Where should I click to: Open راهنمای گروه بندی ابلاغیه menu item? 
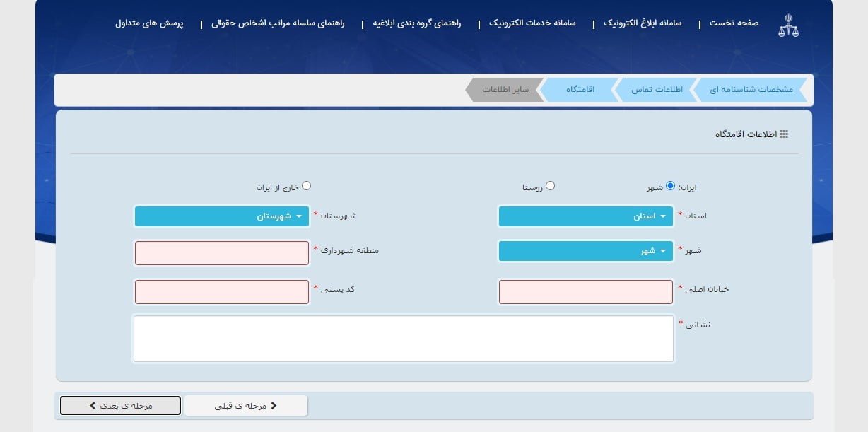pyautogui.click(x=418, y=23)
